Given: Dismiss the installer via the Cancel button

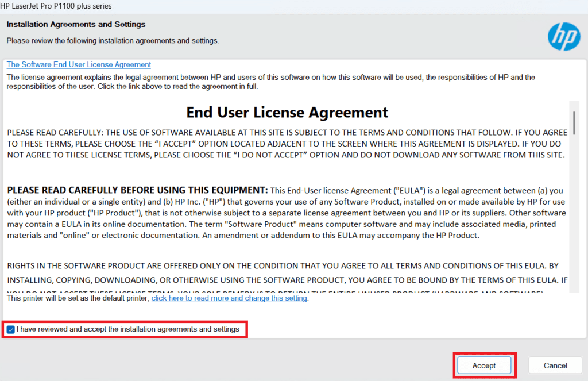Looking at the screenshot, I should 555,365.
